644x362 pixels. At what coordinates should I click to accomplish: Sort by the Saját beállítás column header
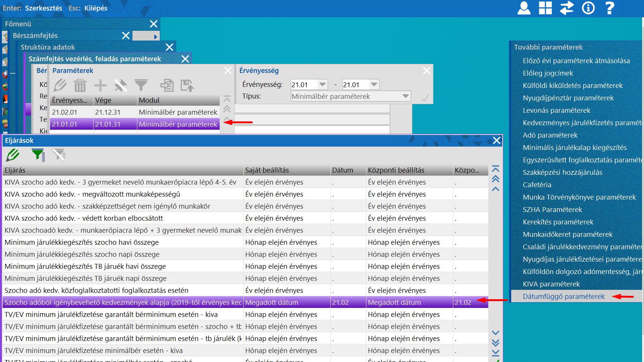287,170
